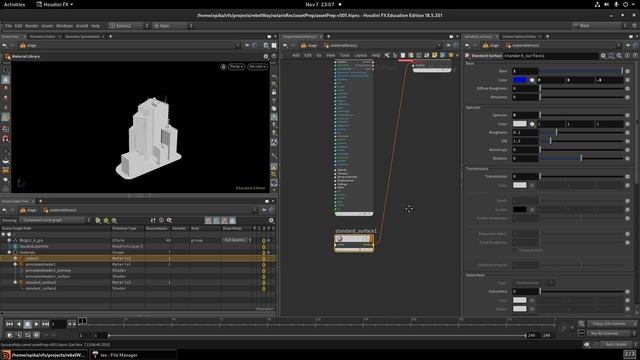This screenshot has width=640, height=360.
Task: Click the Activities button in the top bar
Action: click(x=14, y=4)
